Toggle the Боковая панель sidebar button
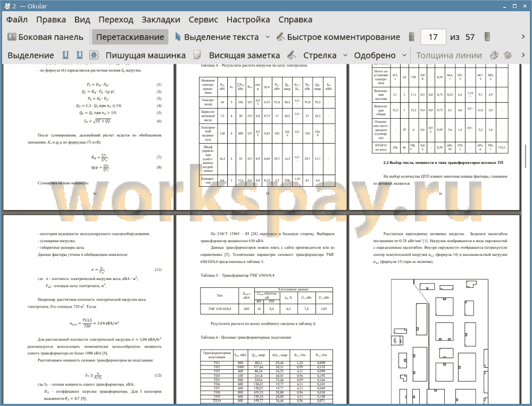The width and height of the screenshot is (532, 406). point(45,37)
